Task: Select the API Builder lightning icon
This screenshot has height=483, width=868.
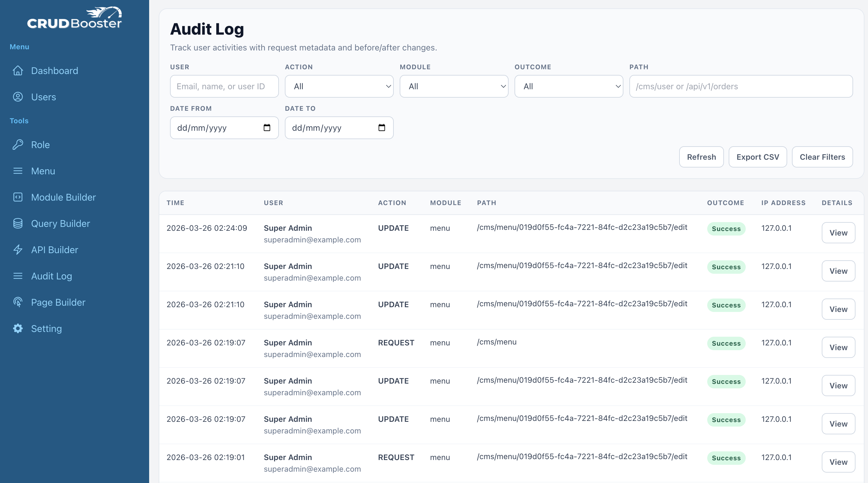Action: click(x=18, y=250)
